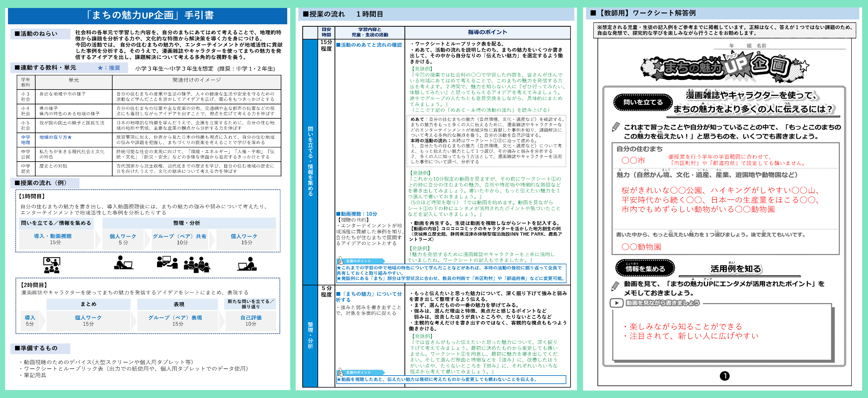The height and width of the screenshot is (398, 868).
Task: Click the 〇〇動物園 red answer
Action: click(641, 247)
